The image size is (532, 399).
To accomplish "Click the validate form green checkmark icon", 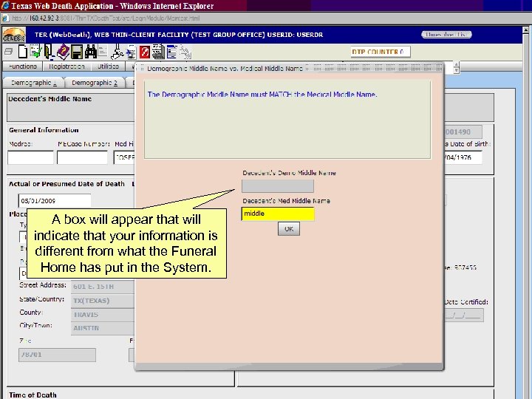I will (x=35, y=52).
